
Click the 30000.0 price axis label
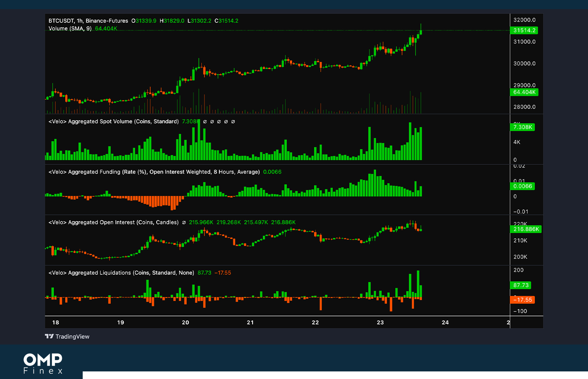524,63
